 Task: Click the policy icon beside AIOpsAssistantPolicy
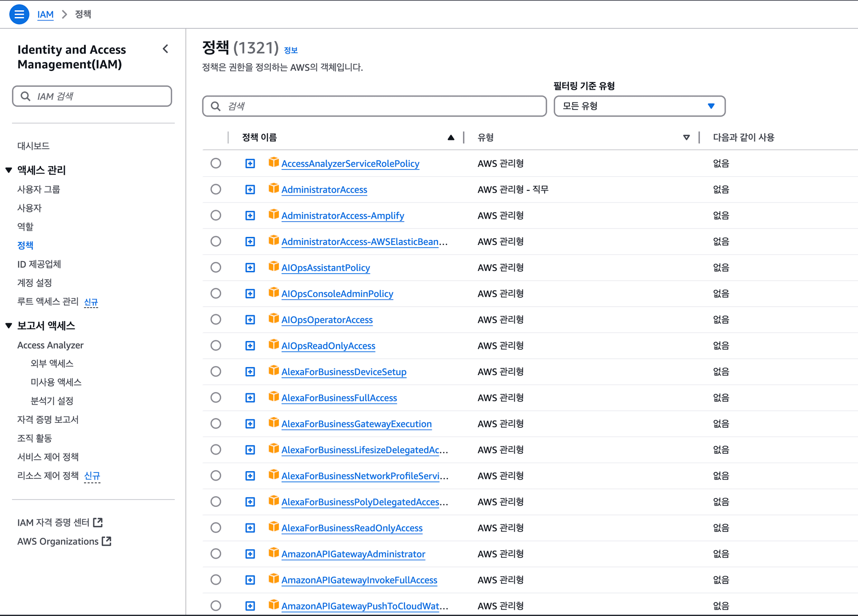pyautogui.click(x=273, y=266)
